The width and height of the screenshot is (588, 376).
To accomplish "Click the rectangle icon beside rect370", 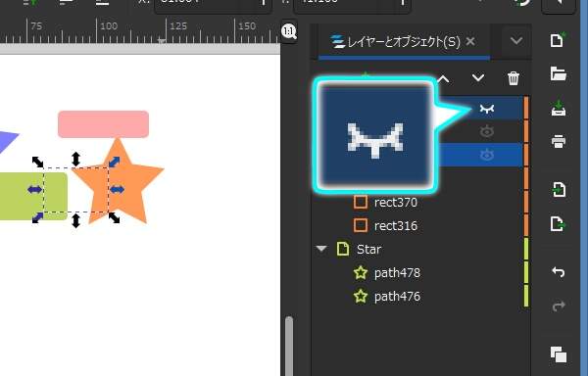I will pyautogui.click(x=361, y=202).
